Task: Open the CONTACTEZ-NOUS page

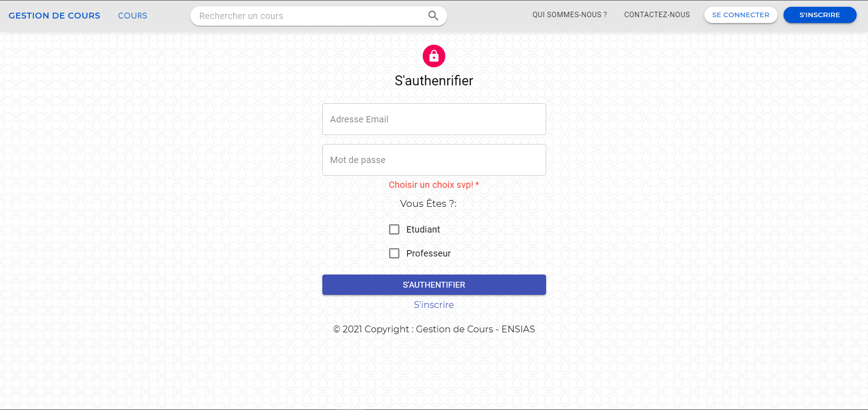Action: click(x=656, y=14)
